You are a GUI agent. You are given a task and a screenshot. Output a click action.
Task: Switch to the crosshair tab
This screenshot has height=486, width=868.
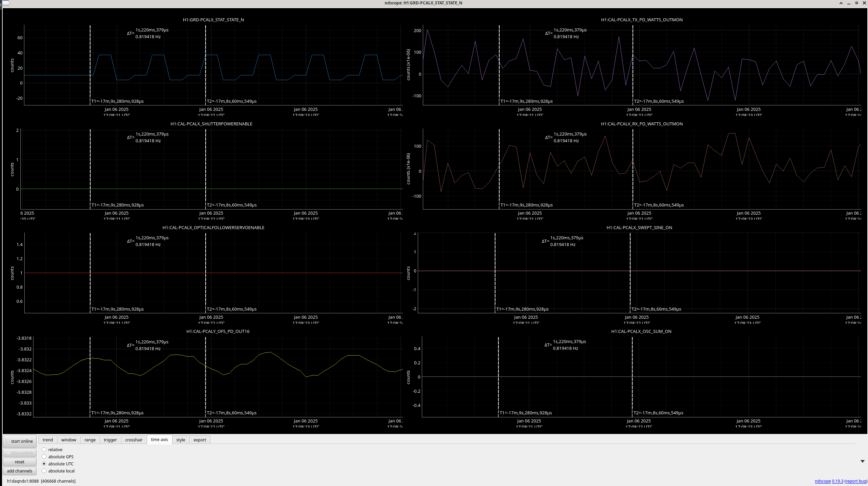[x=134, y=440]
